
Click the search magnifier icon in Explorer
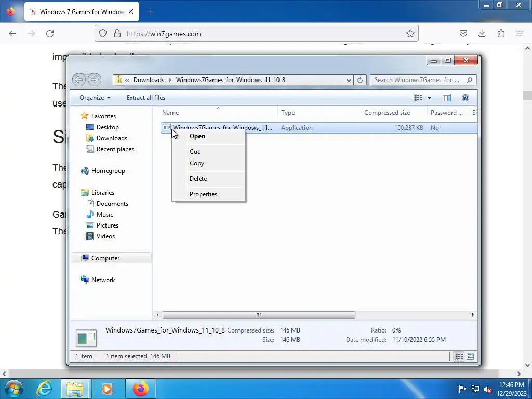coord(470,80)
